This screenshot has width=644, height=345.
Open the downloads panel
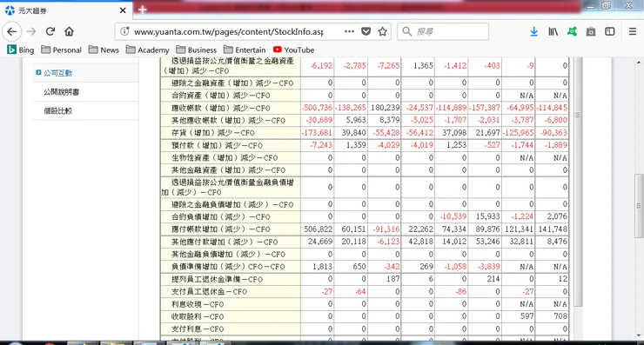533,31
